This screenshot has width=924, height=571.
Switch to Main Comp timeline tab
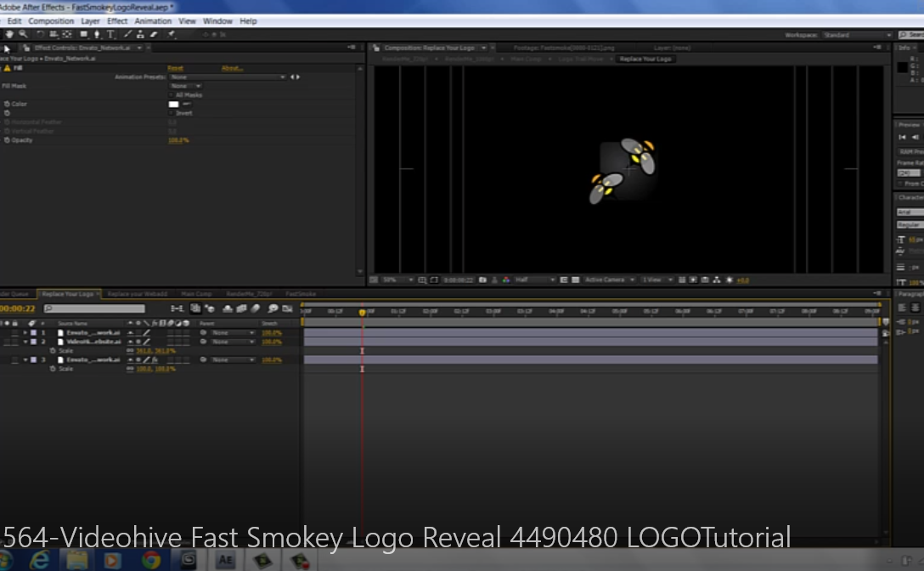196,294
